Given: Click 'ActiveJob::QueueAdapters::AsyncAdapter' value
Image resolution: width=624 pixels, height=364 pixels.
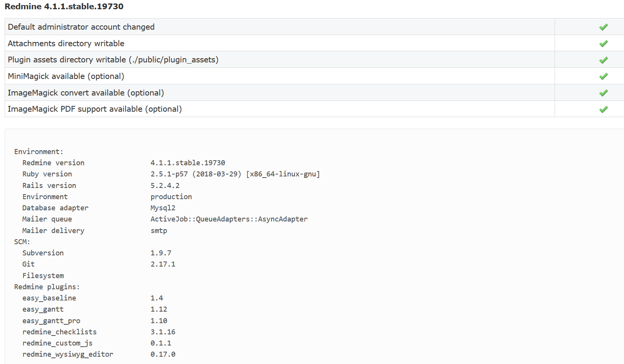Looking at the screenshot, I should pyautogui.click(x=229, y=219).
